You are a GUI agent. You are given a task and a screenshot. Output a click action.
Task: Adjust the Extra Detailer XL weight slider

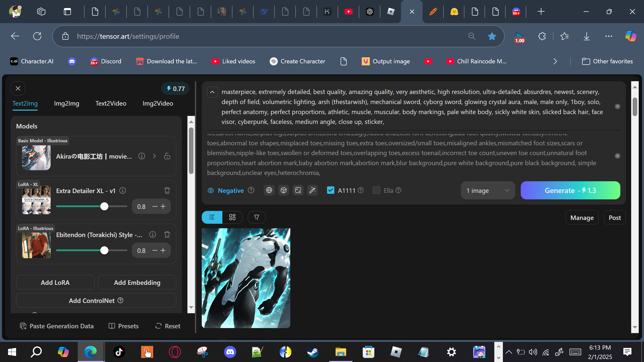[104, 206]
